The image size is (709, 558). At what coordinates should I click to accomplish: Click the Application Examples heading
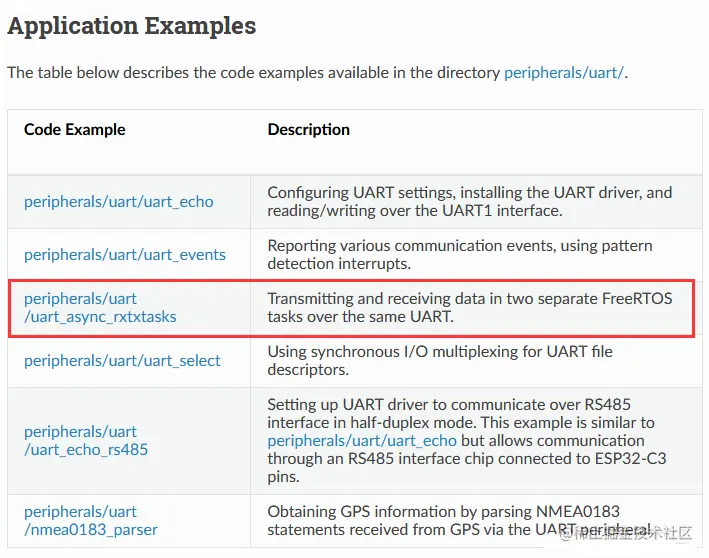(131, 26)
